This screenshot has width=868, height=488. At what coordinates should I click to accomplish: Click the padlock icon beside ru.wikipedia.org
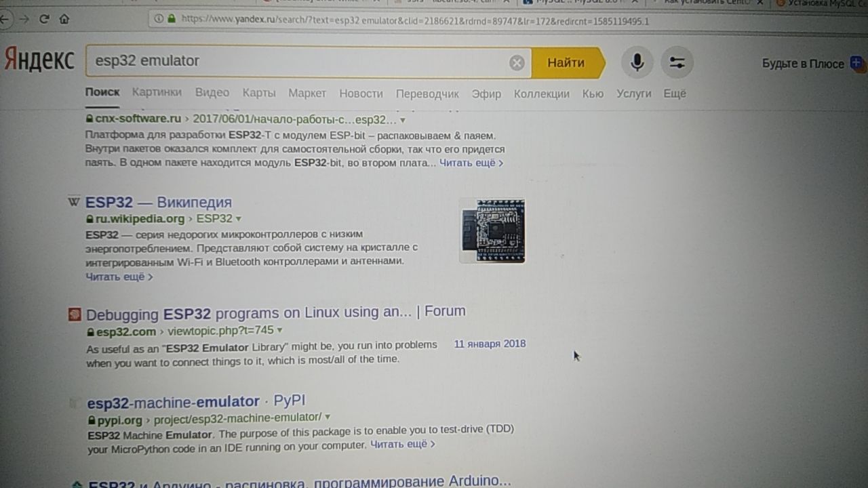[x=90, y=220]
